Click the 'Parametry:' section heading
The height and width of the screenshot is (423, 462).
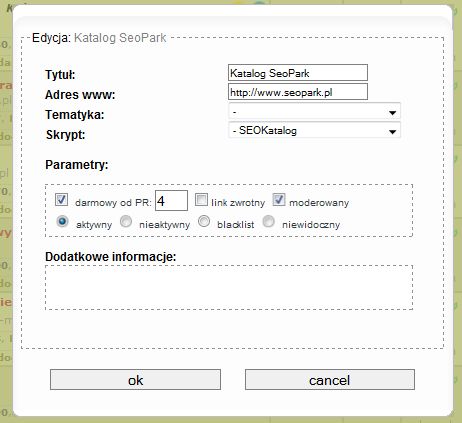(x=77, y=165)
